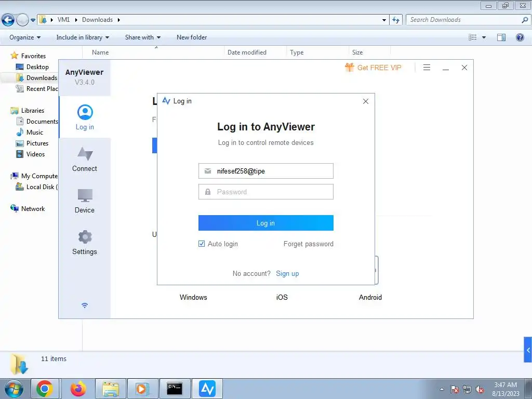
Task: Toggle the preview pane icon
Action: [501, 37]
